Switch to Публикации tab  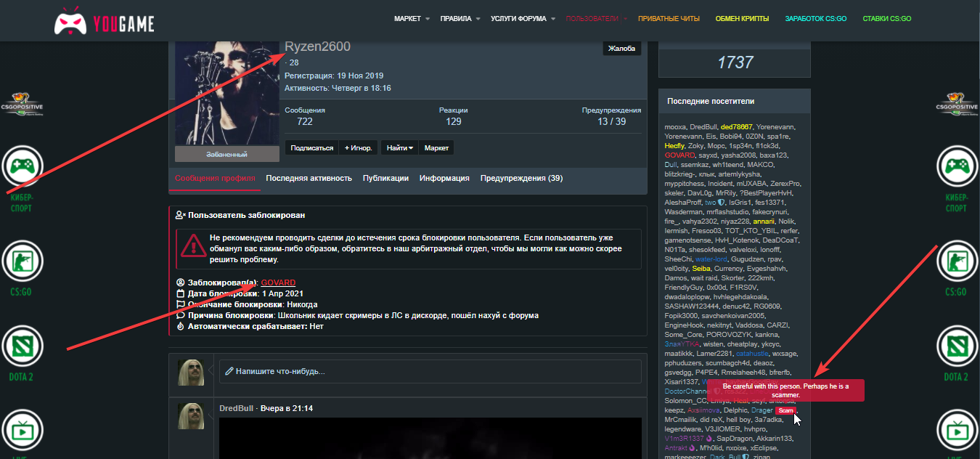[385, 178]
